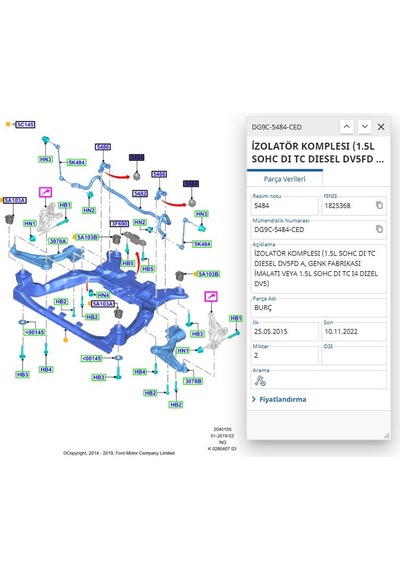Go to next part with down chevron
Screen dimensions: 400x570
click(x=365, y=127)
